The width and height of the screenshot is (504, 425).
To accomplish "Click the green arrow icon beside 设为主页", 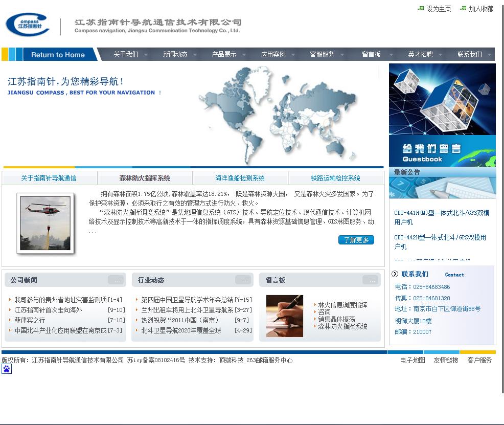I will click(x=421, y=8).
